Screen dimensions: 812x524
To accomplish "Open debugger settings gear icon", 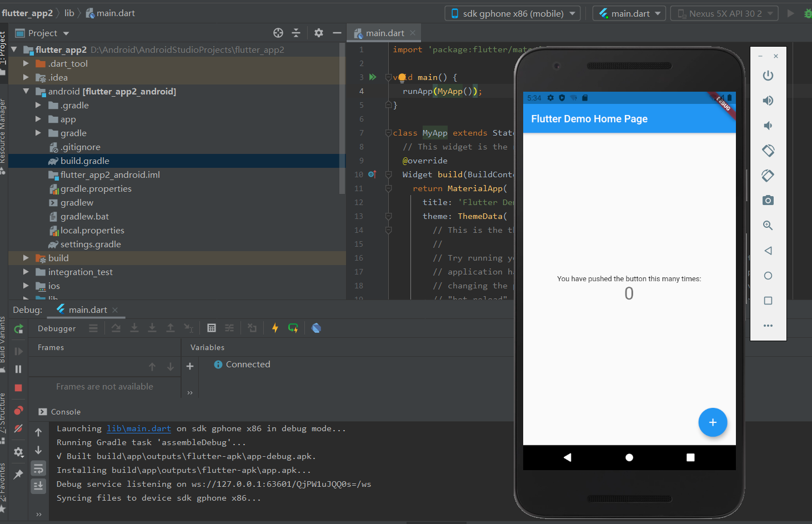I will (x=18, y=452).
